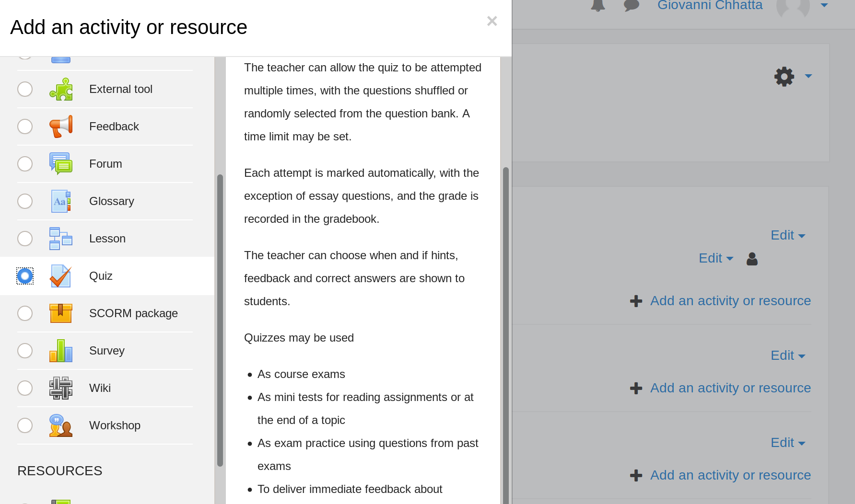
Task: Click the External tool puzzle piece icon
Action: point(61,89)
